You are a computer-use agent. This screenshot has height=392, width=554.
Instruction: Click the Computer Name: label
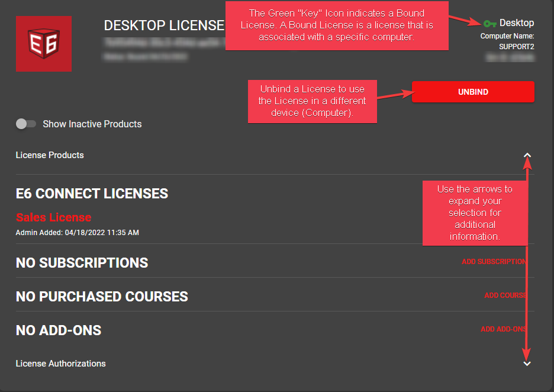(x=507, y=36)
